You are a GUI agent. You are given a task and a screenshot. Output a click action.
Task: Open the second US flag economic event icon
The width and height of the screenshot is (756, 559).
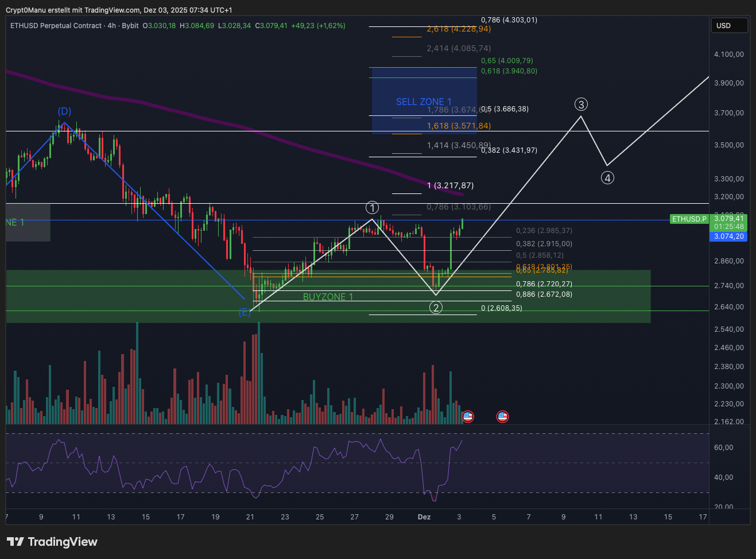click(502, 417)
